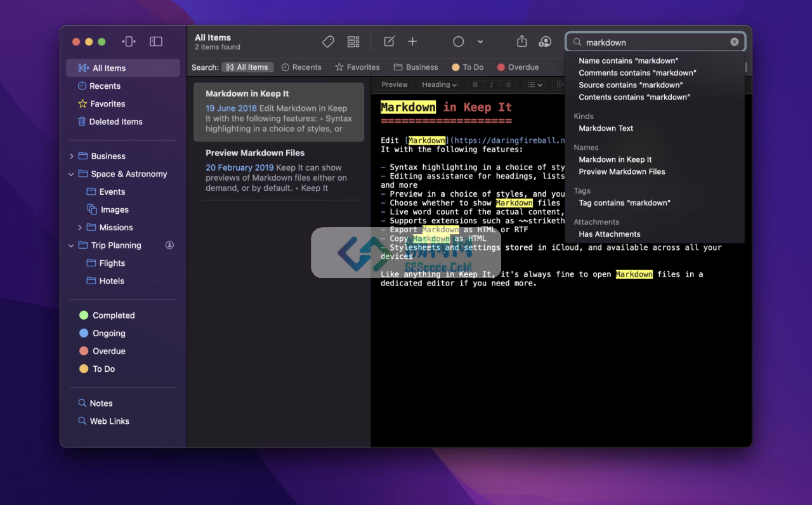Screen dimensions: 812x505
Task: Toggle bold formatting button
Action: 476,84
